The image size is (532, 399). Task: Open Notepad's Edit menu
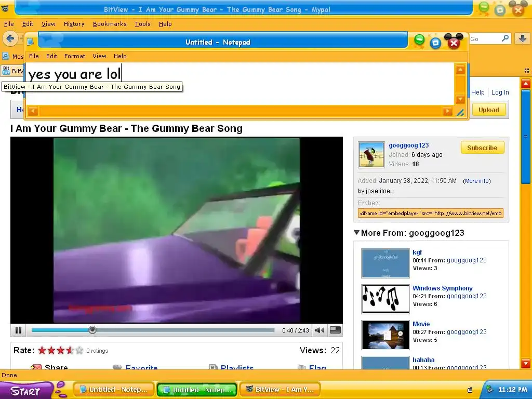click(x=52, y=56)
